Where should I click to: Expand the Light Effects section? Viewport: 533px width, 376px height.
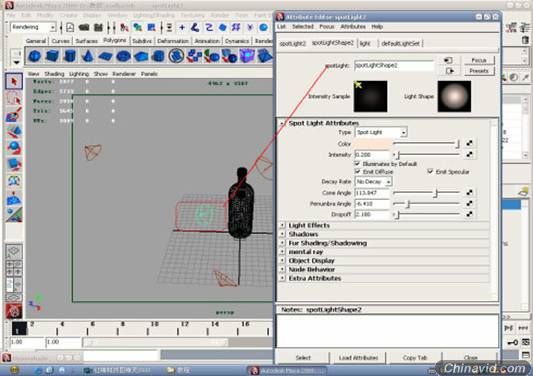pos(282,225)
